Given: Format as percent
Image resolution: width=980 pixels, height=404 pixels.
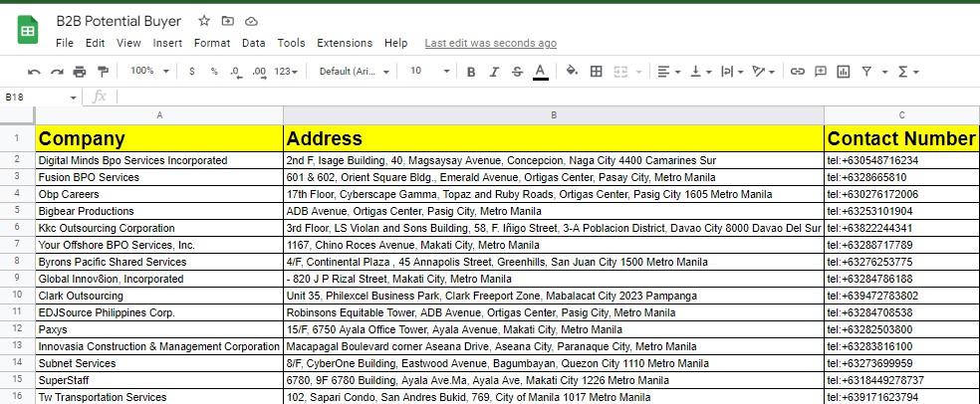Looking at the screenshot, I should (x=214, y=72).
